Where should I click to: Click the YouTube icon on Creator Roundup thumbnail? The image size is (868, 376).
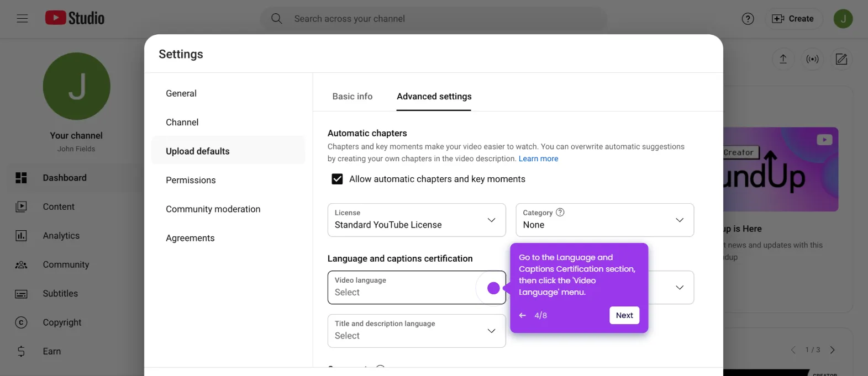click(x=825, y=140)
